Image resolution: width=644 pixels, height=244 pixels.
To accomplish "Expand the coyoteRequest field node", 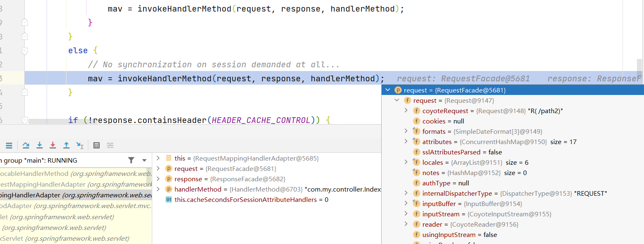I will pyautogui.click(x=406, y=111).
